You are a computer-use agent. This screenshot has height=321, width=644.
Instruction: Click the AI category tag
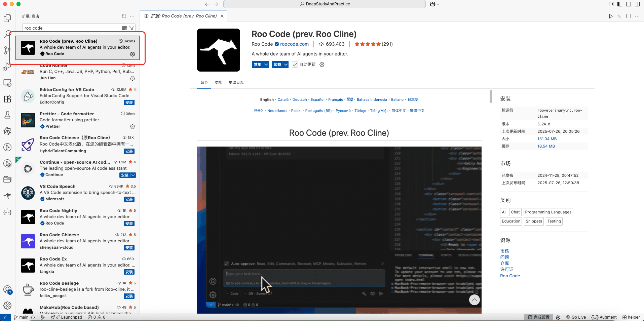pos(504,212)
